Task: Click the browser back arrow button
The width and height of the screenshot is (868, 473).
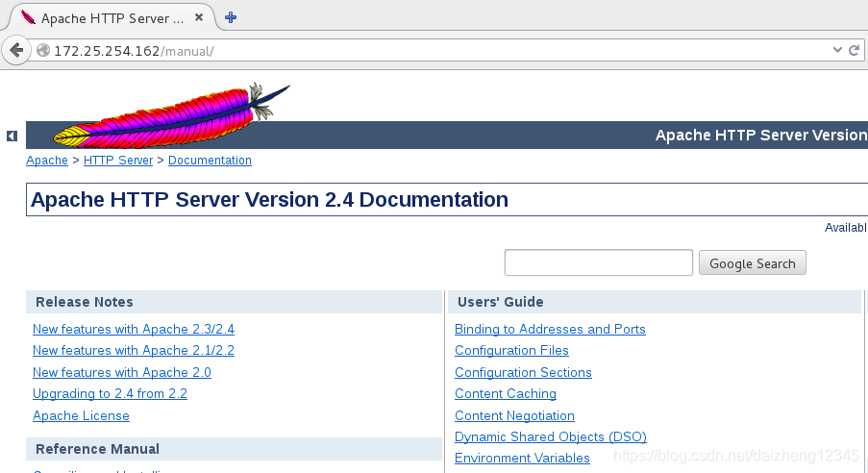Action: 16,50
